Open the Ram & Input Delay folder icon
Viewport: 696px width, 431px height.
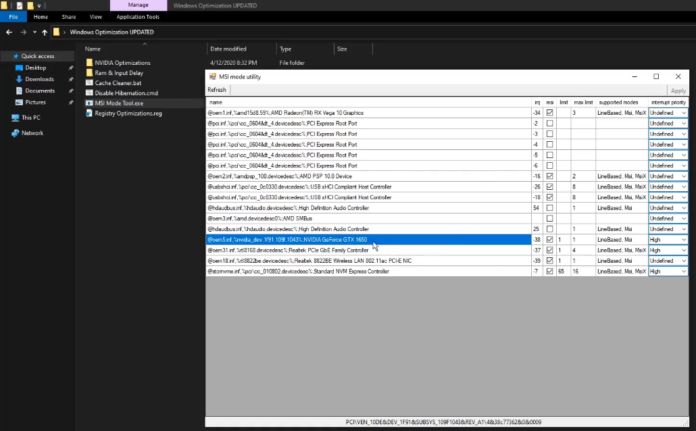(89, 72)
